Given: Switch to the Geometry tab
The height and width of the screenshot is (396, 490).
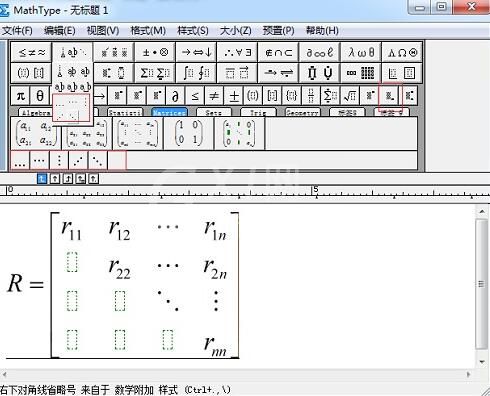Looking at the screenshot, I should tap(302, 113).
